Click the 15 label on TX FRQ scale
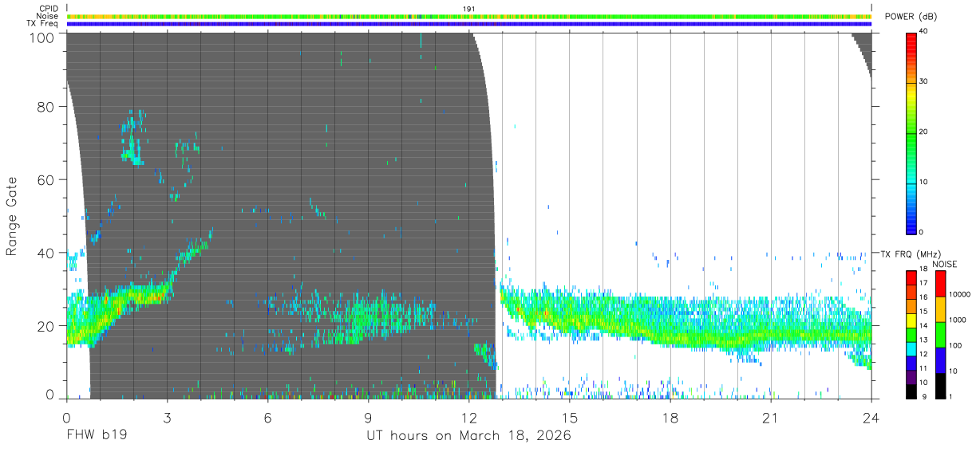 (924, 311)
